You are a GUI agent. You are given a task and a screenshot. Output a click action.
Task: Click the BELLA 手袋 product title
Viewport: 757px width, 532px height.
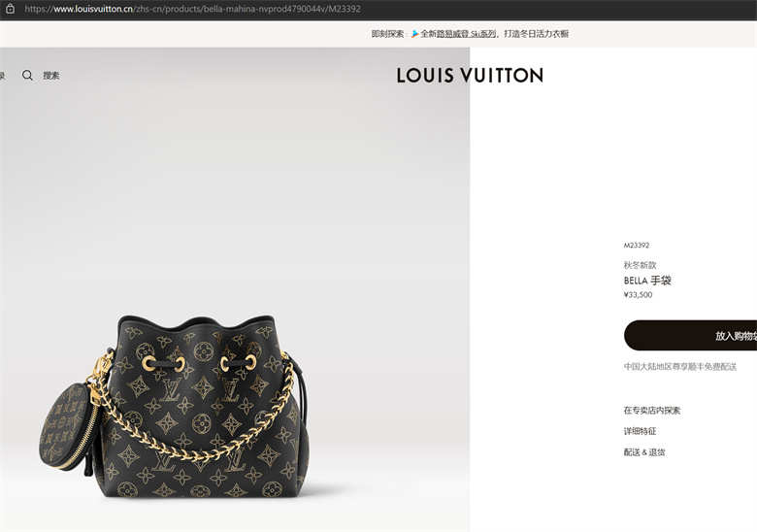click(647, 281)
